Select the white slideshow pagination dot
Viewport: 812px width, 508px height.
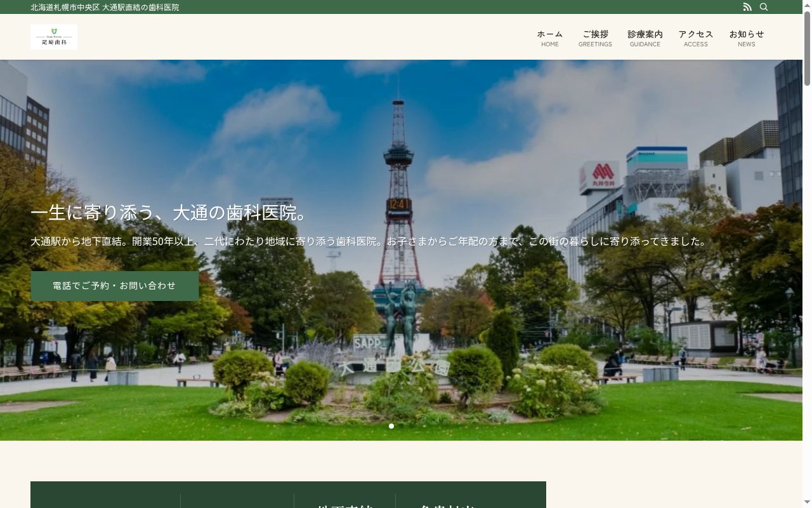391,426
